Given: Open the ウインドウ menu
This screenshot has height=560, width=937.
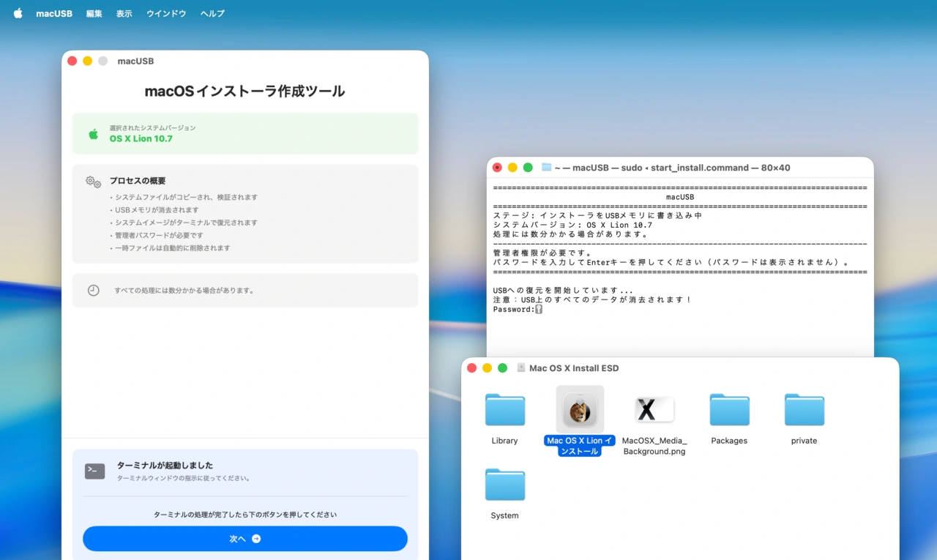Looking at the screenshot, I should click(x=165, y=12).
